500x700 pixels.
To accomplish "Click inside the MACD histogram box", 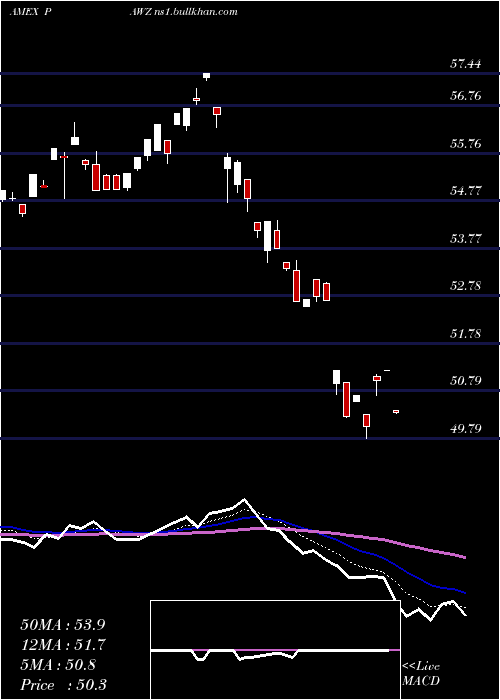I will tap(275, 650).
